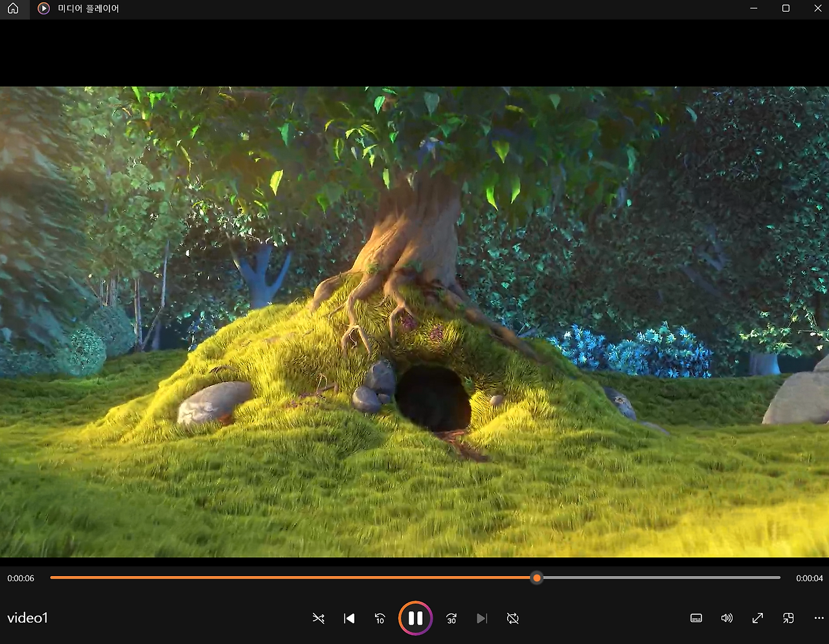The image size is (829, 644).
Task: Click the video frame showing the tree
Action: tap(414, 322)
